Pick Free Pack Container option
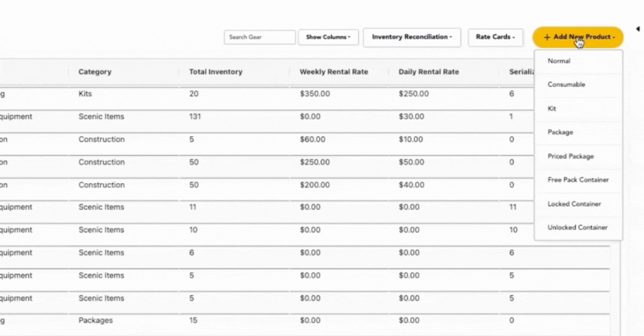Screen dimensions: 644x336 (x=578, y=180)
